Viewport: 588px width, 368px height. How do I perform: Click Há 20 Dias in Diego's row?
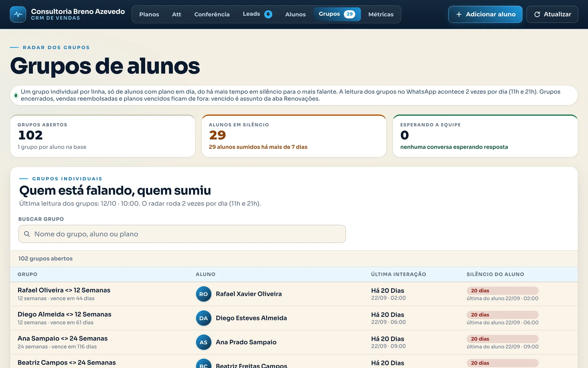pyautogui.click(x=387, y=315)
